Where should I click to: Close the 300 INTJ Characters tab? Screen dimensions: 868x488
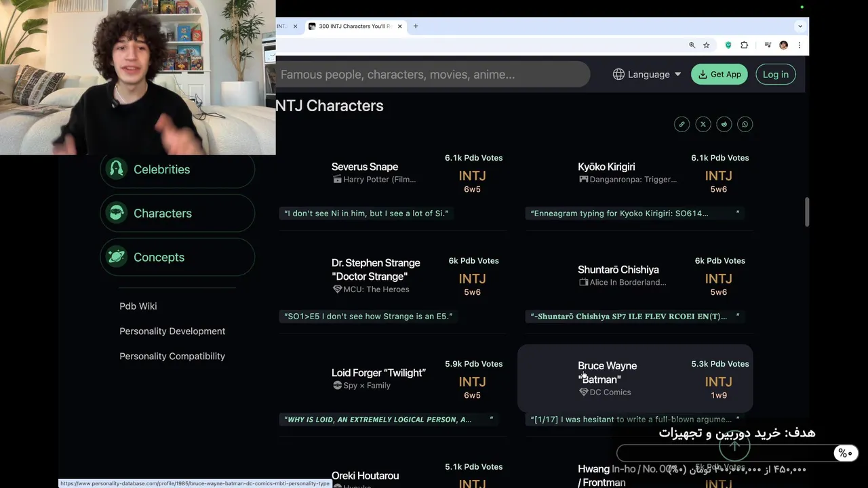400,26
